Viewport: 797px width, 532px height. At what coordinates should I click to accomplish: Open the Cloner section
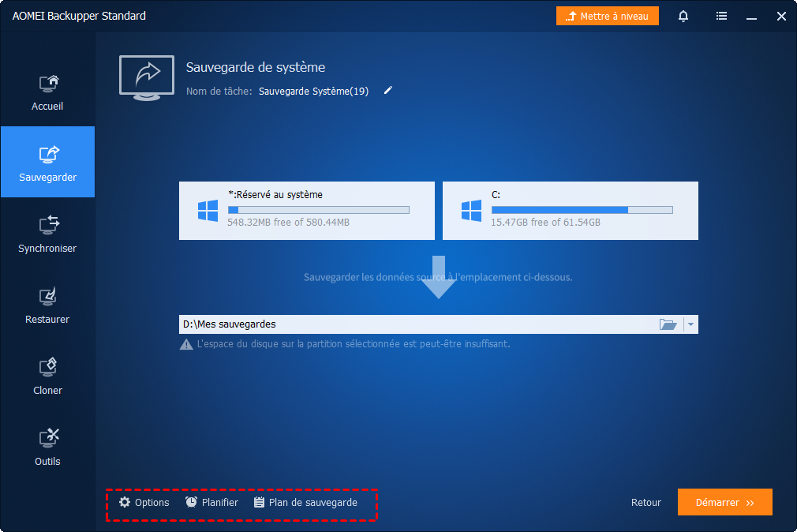pyautogui.click(x=47, y=376)
